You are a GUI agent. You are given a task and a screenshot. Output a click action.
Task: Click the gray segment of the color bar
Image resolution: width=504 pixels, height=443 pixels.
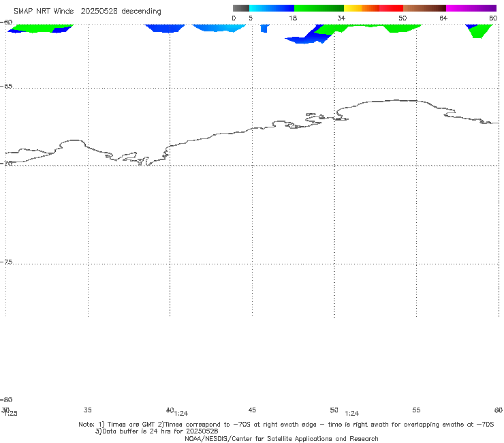pos(240,8)
